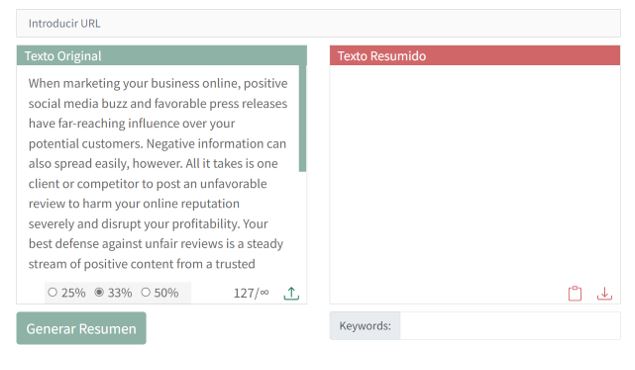Image resolution: width=635 pixels, height=370 pixels.
Task: Copy summary using the clipboard icon
Action: 575,293
